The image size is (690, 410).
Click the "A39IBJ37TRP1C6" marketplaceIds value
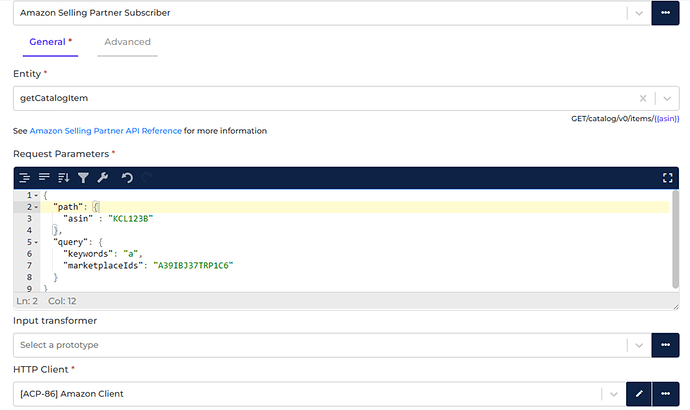pyautogui.click(x=193, y=266)
